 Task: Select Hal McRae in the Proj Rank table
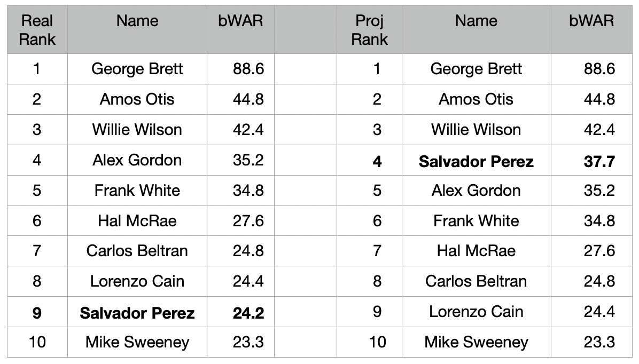coord(476,251)
